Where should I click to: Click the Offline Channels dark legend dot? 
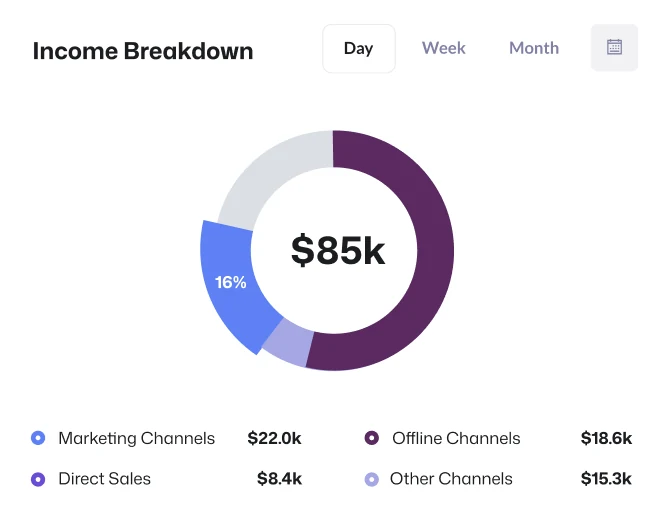tap(371, 438)
